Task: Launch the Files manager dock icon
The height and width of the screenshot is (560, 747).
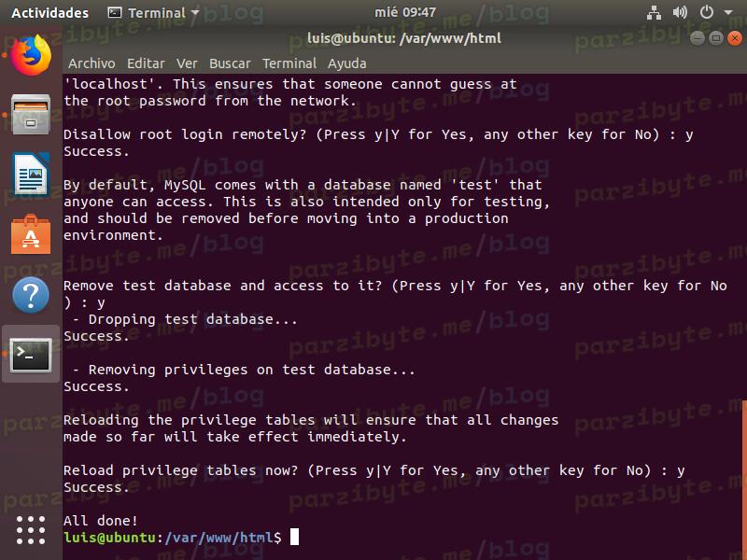Action: [x=31, y=114]
